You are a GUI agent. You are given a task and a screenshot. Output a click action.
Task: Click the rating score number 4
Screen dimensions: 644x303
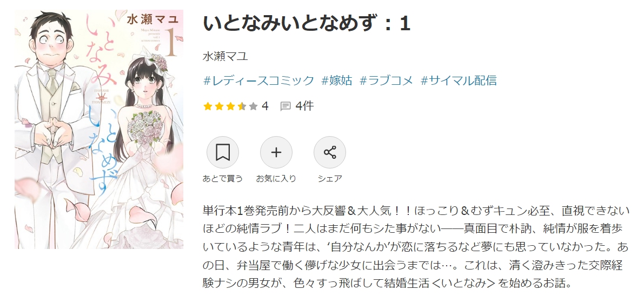point(265,106)
